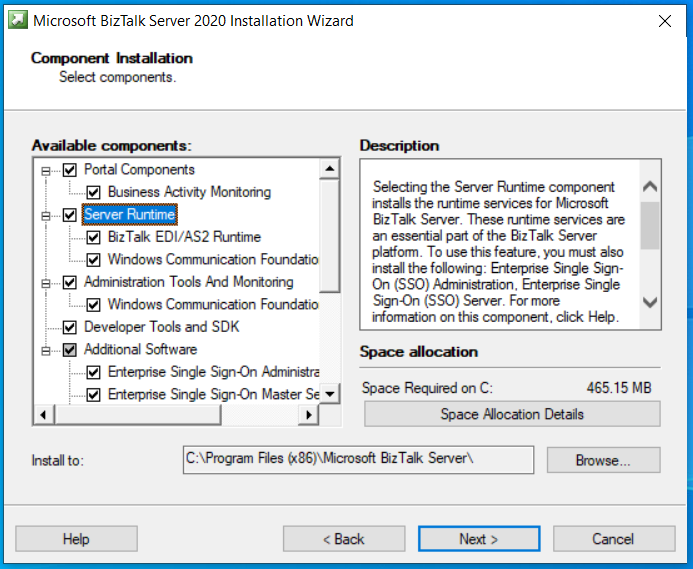
Task: Collapse Administration Tools And Monitoring node
Action: [x=46, y=283]
